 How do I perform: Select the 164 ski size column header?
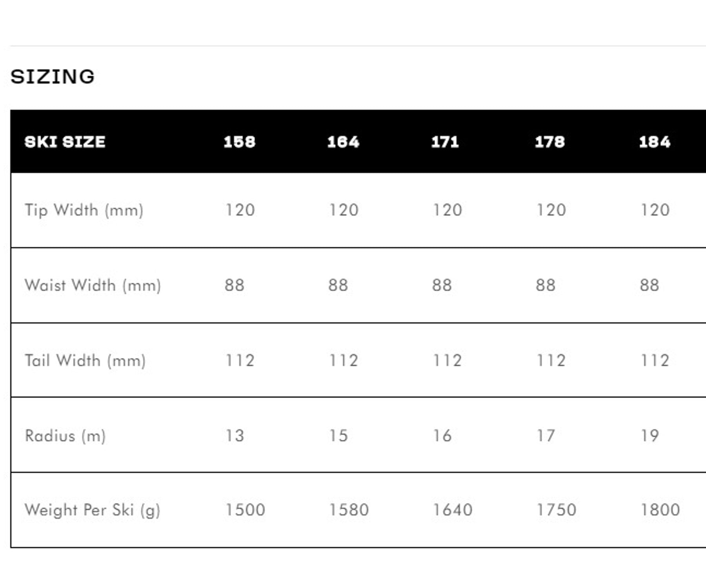pos(343,142)
